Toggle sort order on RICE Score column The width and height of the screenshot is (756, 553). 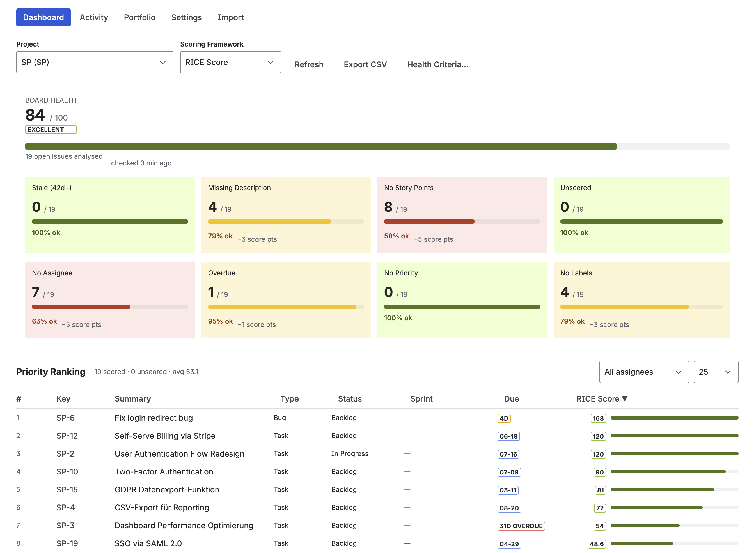tap(601, 399)
